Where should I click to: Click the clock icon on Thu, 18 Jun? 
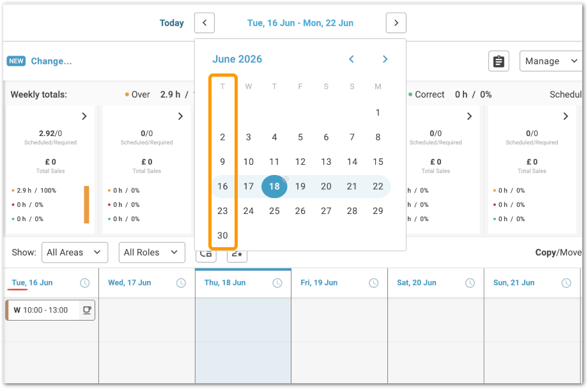click(277, 283)
